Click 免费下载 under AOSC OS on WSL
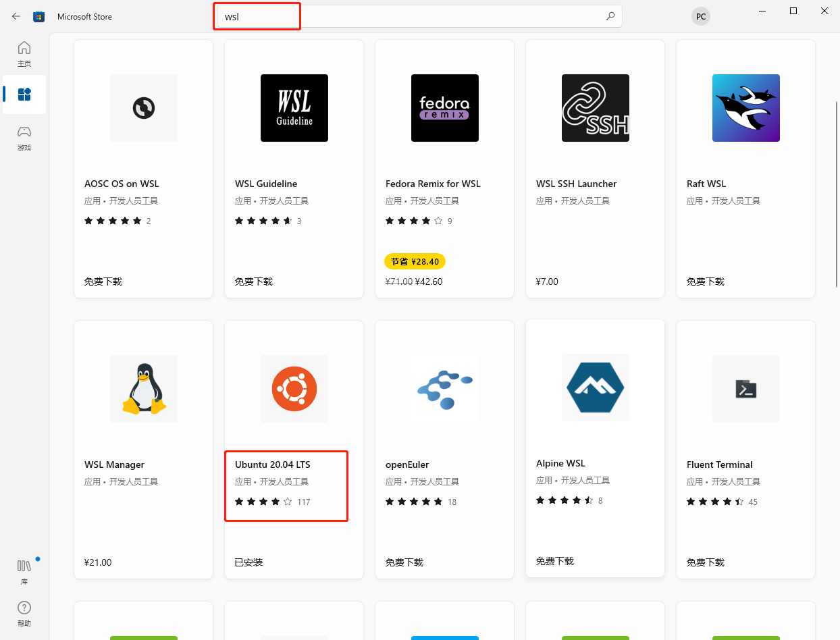This screenshot has height=640, width=840. [103, 282]
